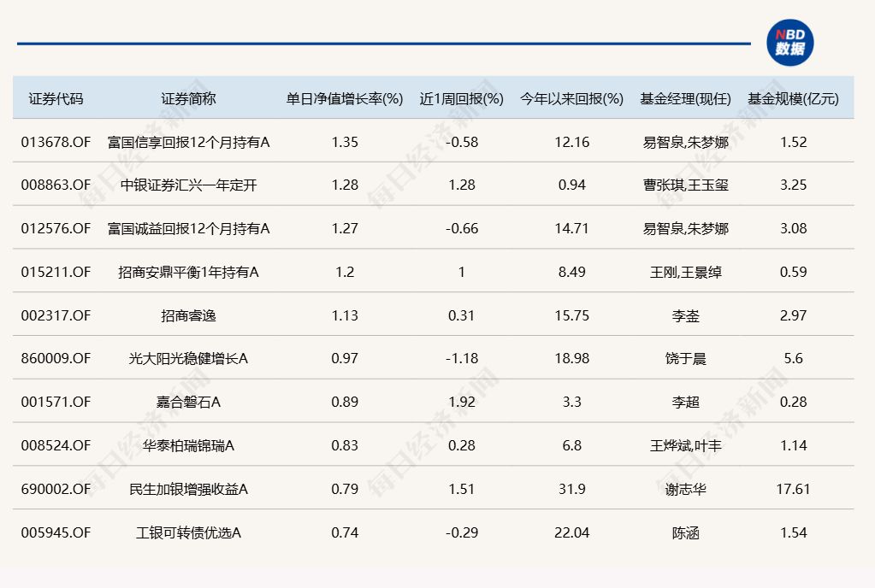Click the 17.61 fund size value

[x=793, y=489]
